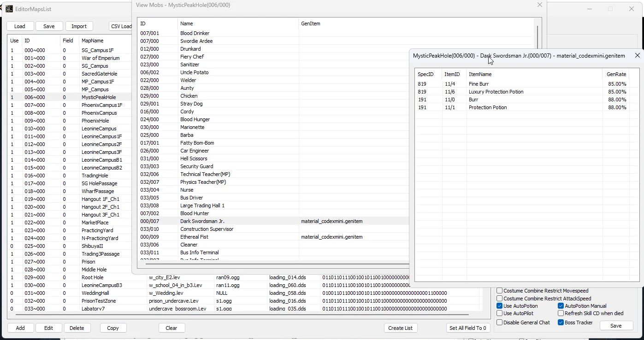Click the Create List button
The width and height of the screenshot is (644, 340).
click(x=401, y=328)
